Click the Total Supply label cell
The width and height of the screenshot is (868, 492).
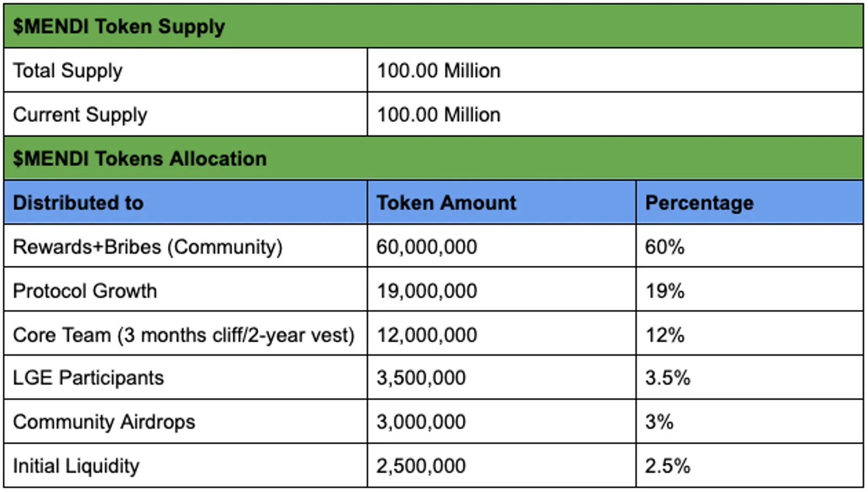point(186,71)
